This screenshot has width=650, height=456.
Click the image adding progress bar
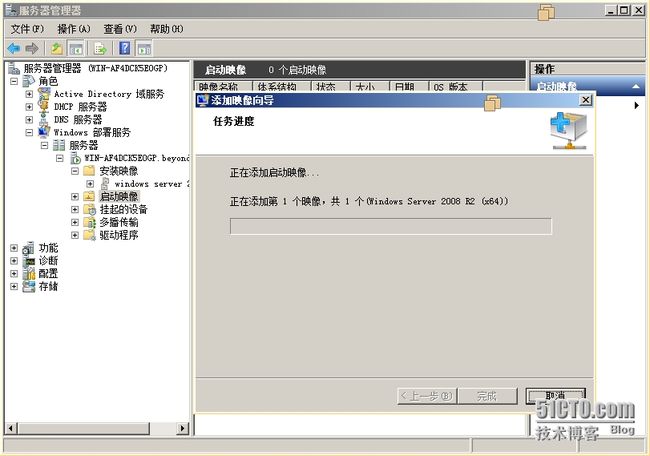(x=391, y=226)
